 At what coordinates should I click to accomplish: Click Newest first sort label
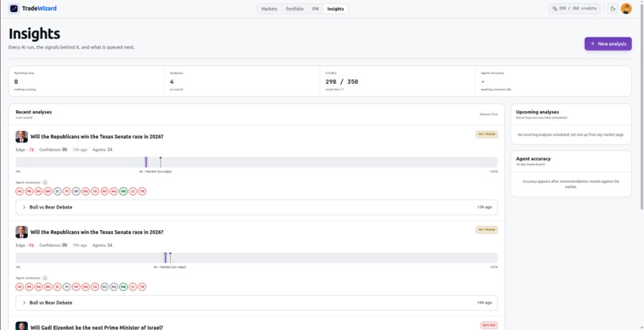(489, 114)
